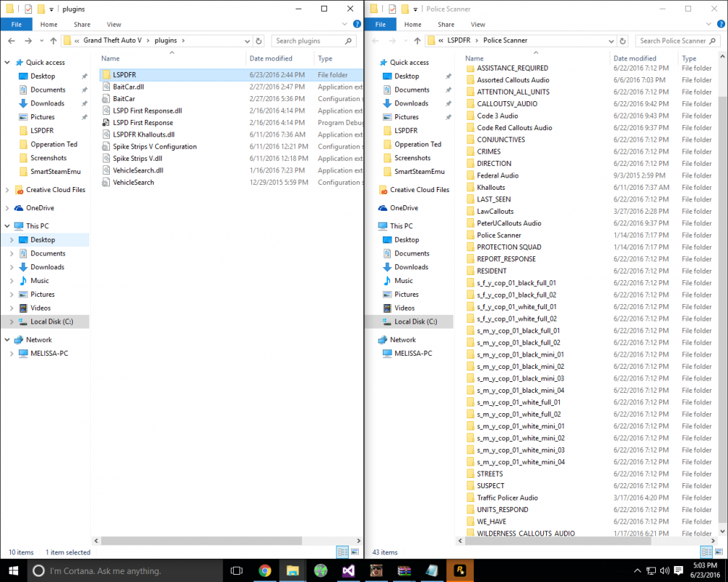Click Grand Theft Auto V breadcrumb

coord(112,41)
